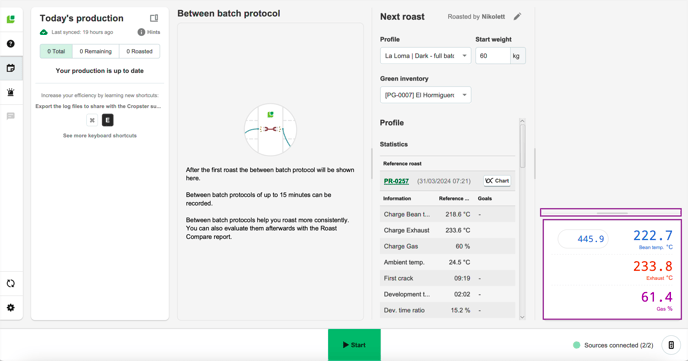Click the Statistics heading
Image resolution: width=688 pixels, height=361 pixels.
394,144
